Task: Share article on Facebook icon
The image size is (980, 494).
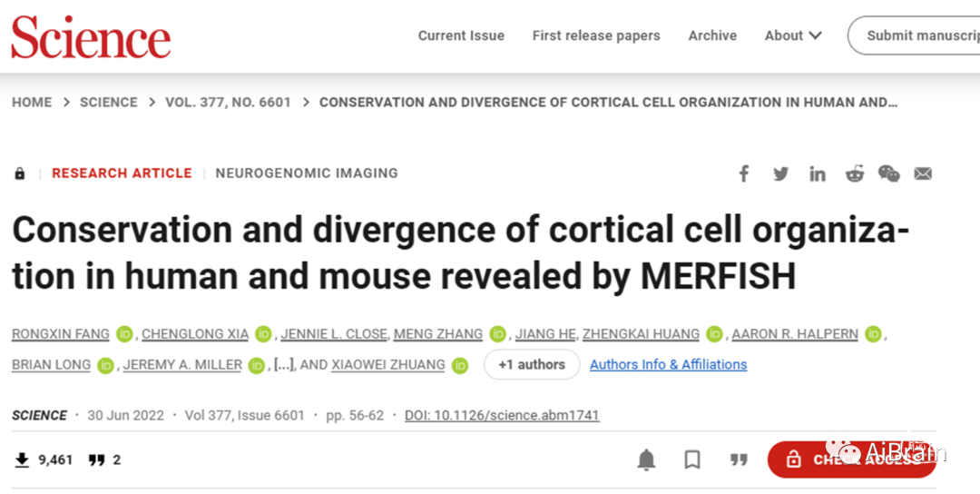Action: 744,173
